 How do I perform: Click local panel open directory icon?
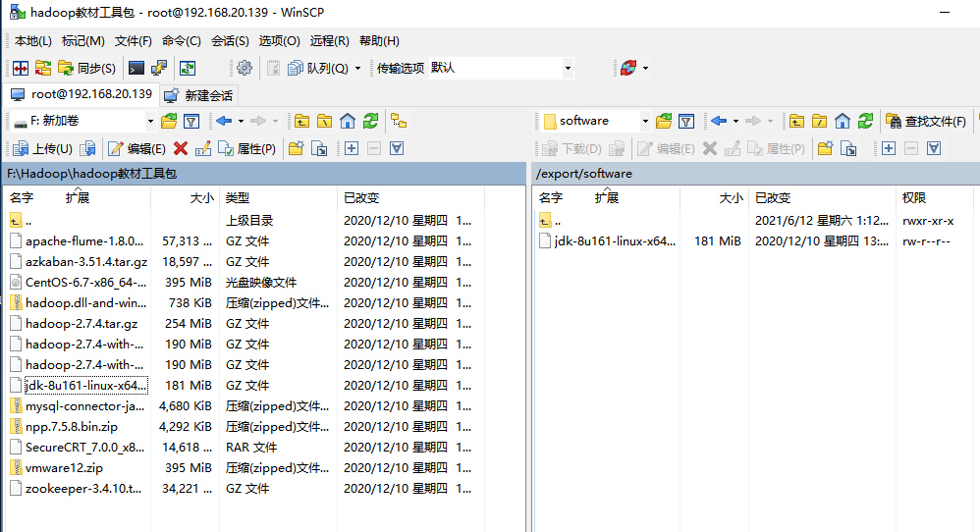point(169,121)
